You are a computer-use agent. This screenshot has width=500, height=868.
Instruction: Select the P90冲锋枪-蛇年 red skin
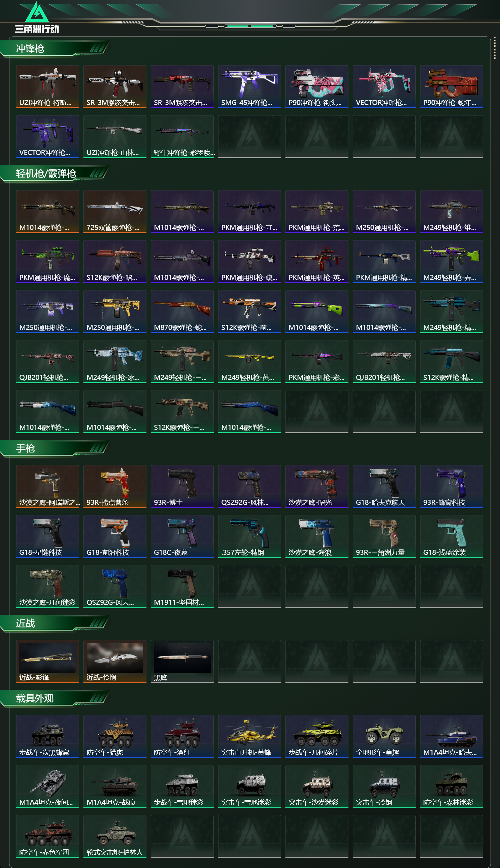[x=451, y=87]
